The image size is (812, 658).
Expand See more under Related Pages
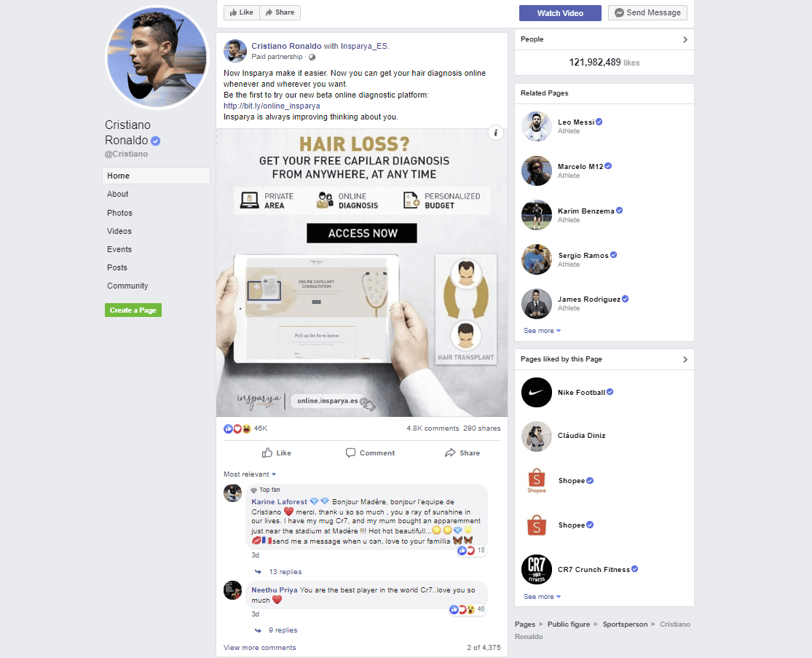(x=542, y=331)
